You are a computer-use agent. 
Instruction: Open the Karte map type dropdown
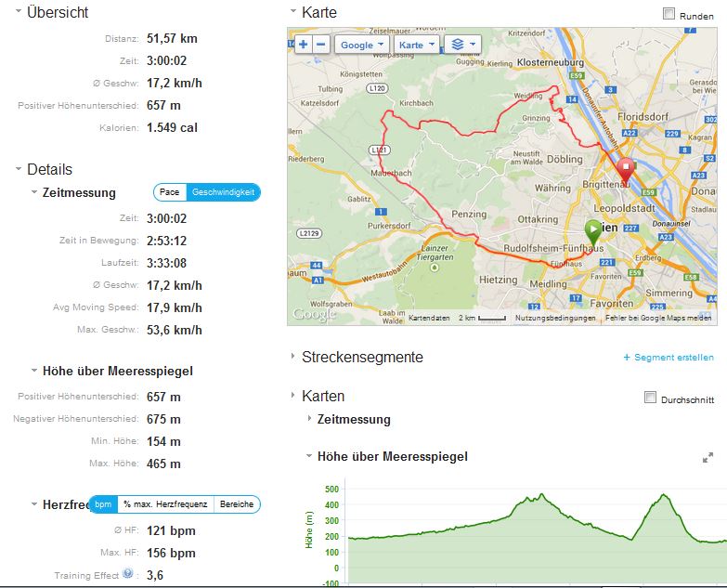(416, 45)
